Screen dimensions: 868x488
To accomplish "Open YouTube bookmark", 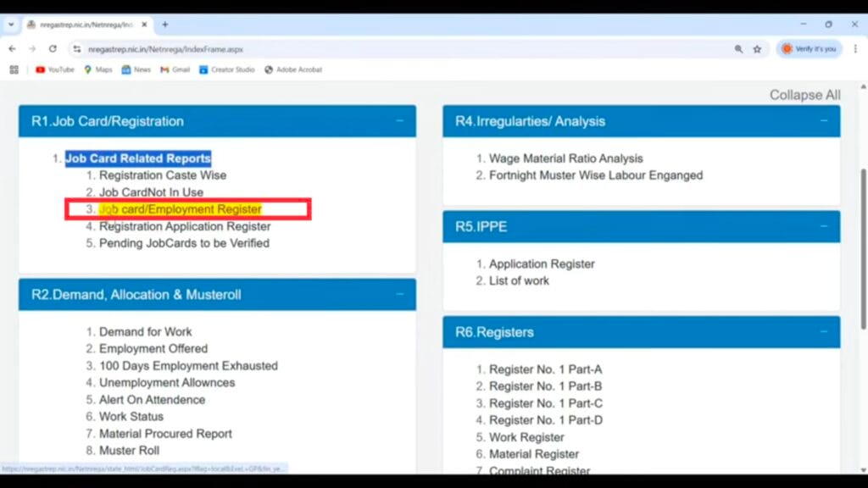I will (x=54, y=69).
